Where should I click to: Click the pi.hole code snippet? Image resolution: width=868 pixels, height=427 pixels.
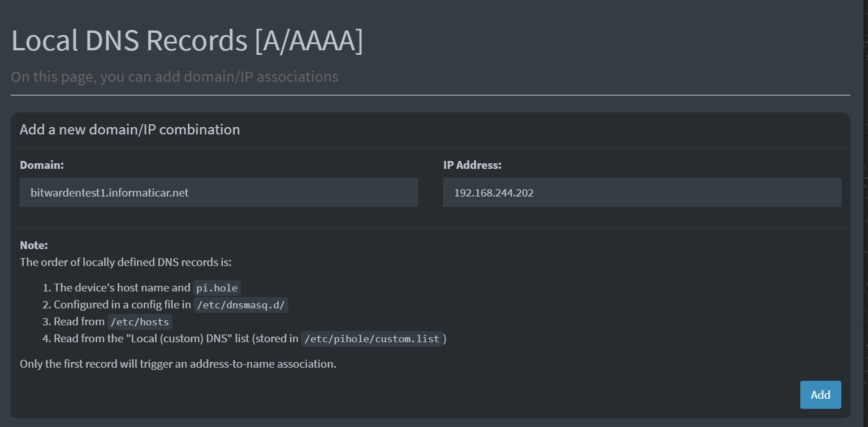click(217, 288)
